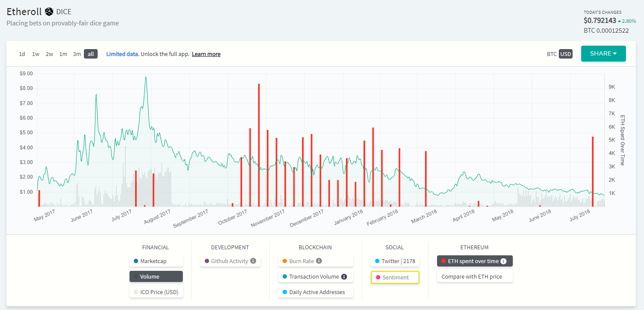Image resolution: width=644 pixels, height=310 pixels.
Task: Click the Etheroll dice logo icon
Action: [x=49, y=12]
